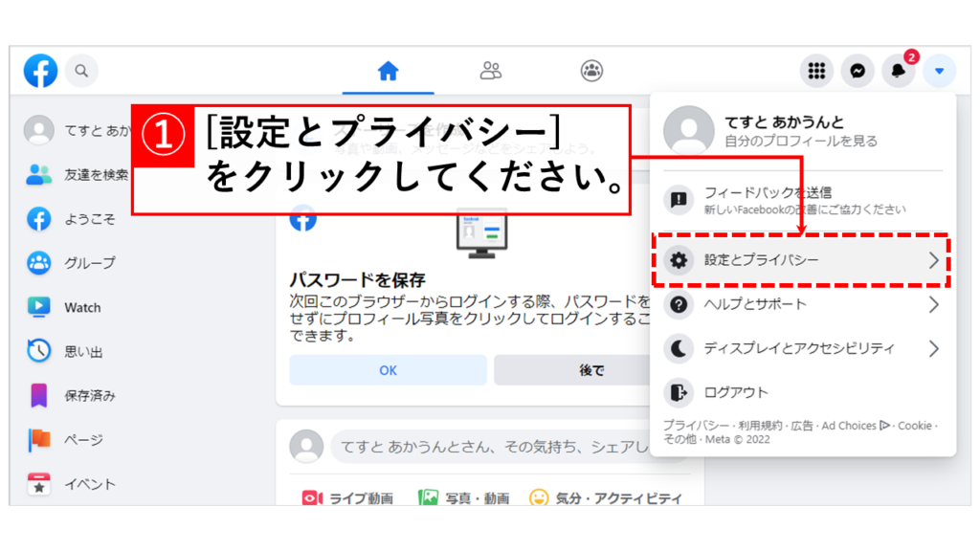The image size is (980, 551).
Task: Click the その他 footer link
Action: 680,439
